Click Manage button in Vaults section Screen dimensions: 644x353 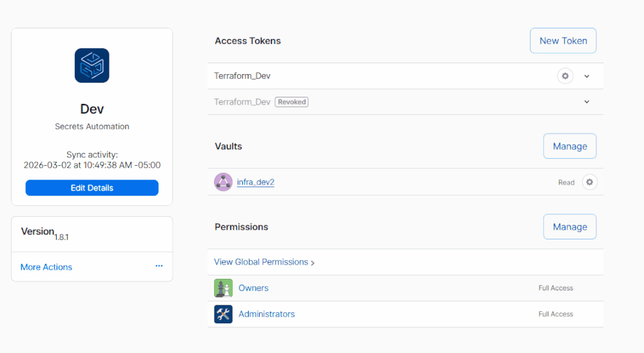click(x=569, y=146)
